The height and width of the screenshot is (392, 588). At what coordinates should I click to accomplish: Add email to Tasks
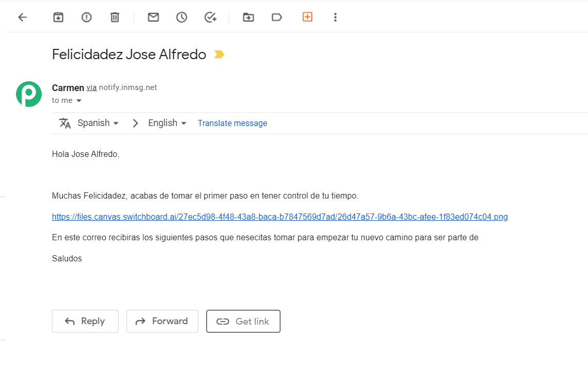coord(210,17)
